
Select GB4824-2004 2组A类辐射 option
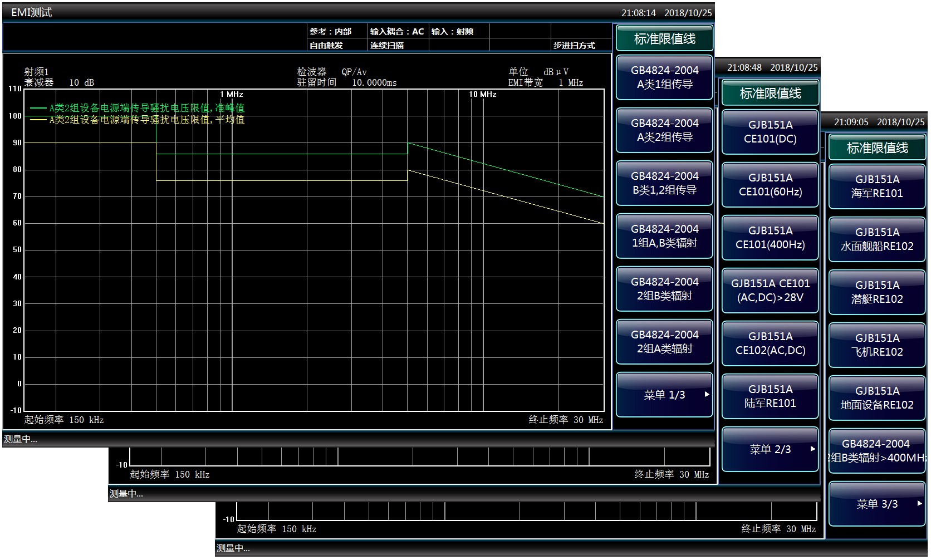coord(664,342)
